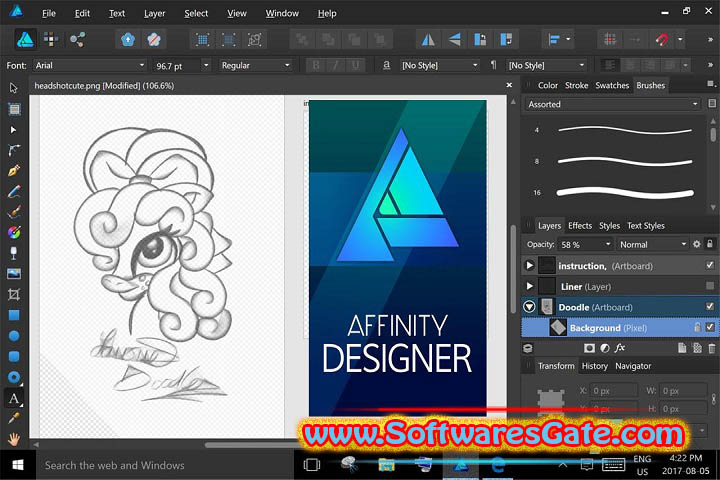Select the Color Picker eyedropper tool

pos(14,418)
